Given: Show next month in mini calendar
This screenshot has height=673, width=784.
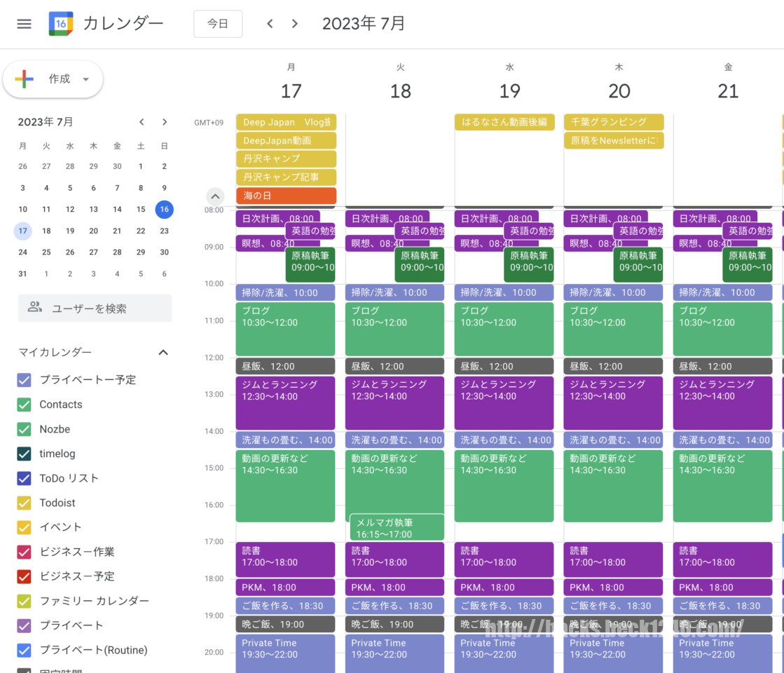Looking at the screenshot, I should pyautogui.click(x=165, y=121).
